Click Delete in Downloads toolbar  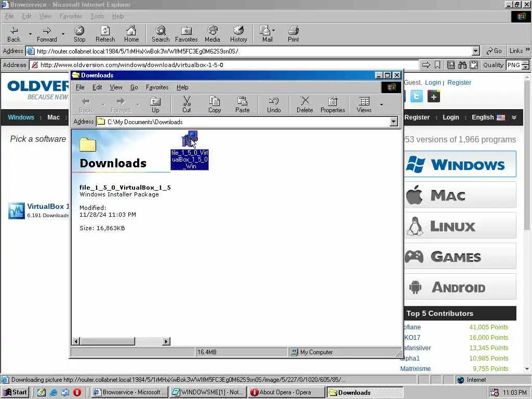[x=304, y=104]
